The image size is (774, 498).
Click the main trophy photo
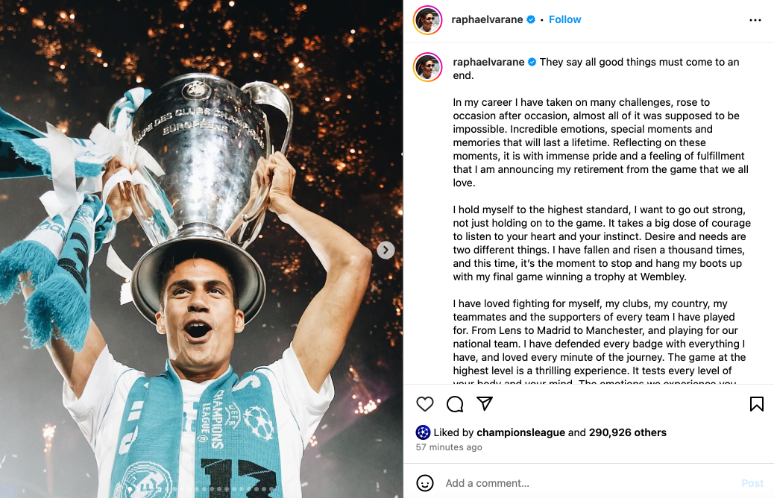click(x=200, y=250)
